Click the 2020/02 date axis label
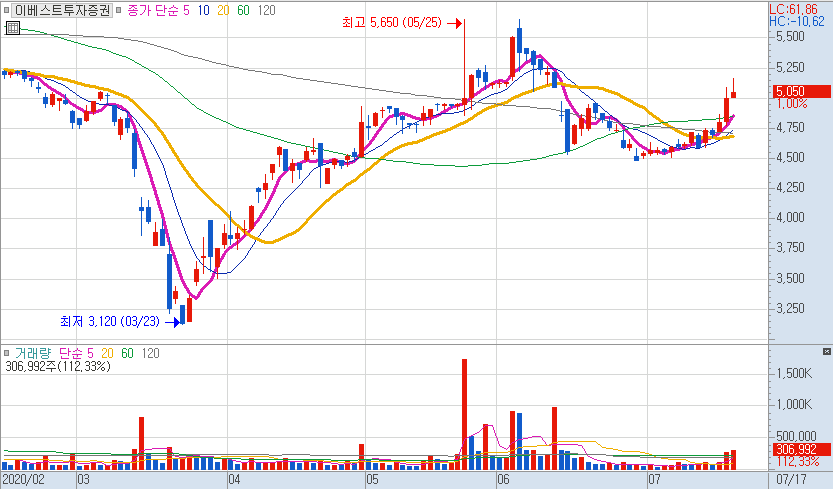The width and height of the screenshot is (833, 489). tap(24, 480)
